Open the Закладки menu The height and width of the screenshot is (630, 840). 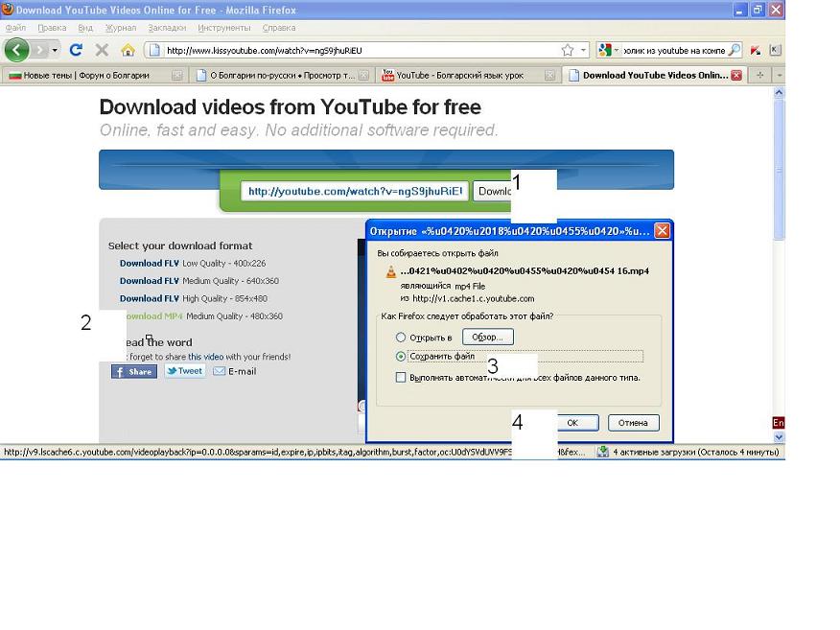pos(167,28)
